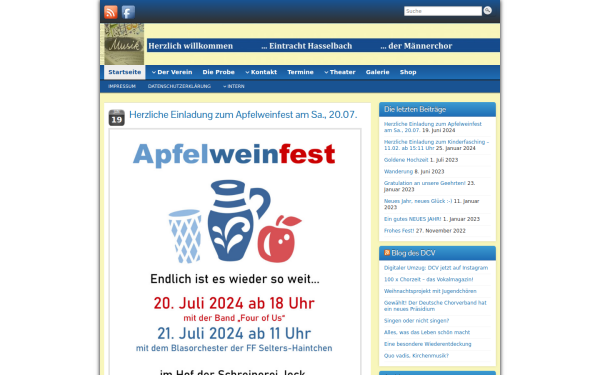The image size is (600, 375).
Task: Open the Startseite menu item
Action: [x=125, y=72]
